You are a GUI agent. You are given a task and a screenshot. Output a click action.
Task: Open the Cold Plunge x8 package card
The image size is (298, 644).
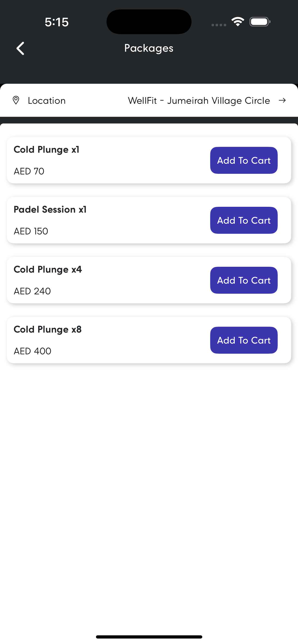(149, 340)
